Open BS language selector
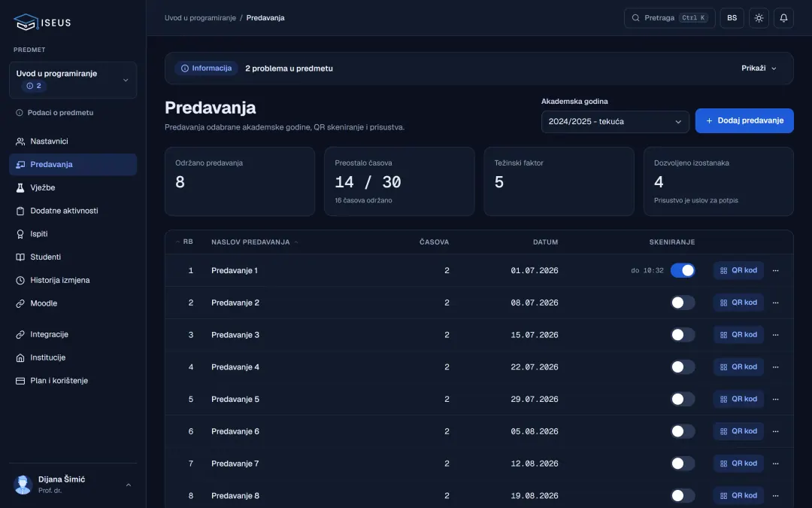 tap(732, 18)
